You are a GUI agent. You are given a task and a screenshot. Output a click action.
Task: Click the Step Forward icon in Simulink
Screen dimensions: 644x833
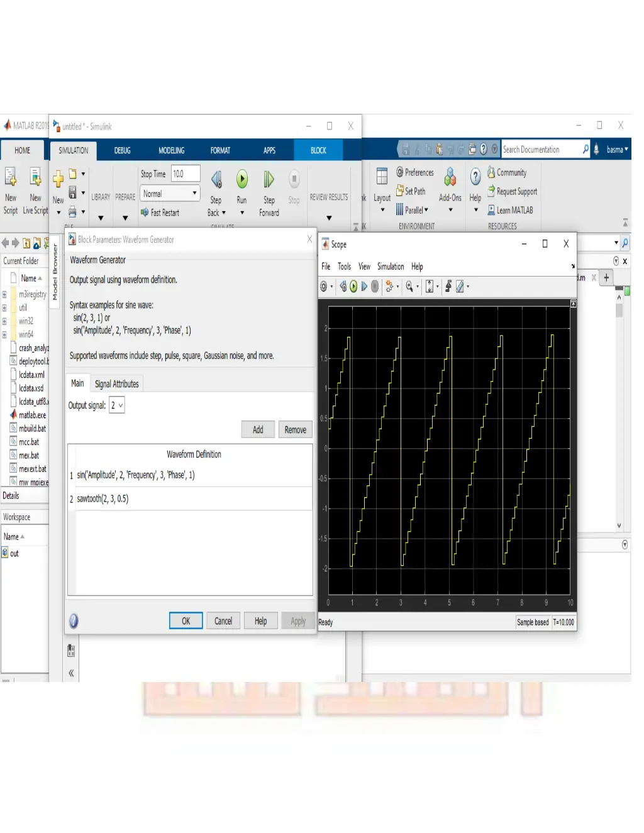[269, 179]
